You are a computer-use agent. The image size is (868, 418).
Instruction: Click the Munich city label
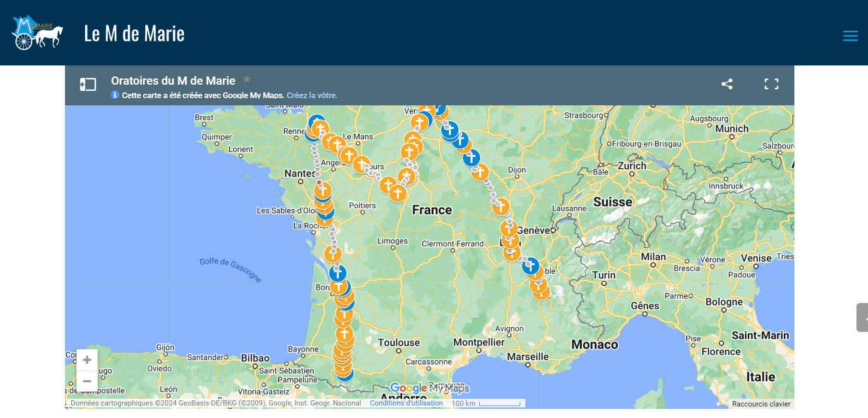pyautogui.click(x=732, y=129)
